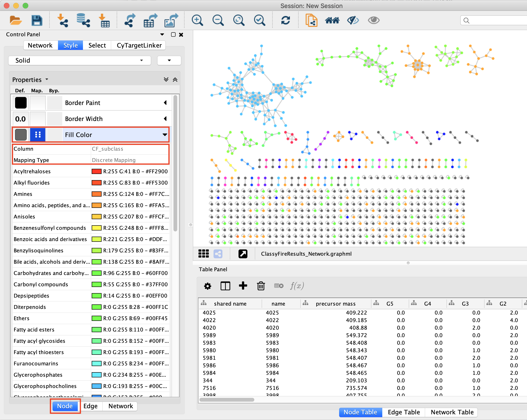This screenshot has height=420, width=527.
Task: Switch to the Select tab
Action: (97, 45)
